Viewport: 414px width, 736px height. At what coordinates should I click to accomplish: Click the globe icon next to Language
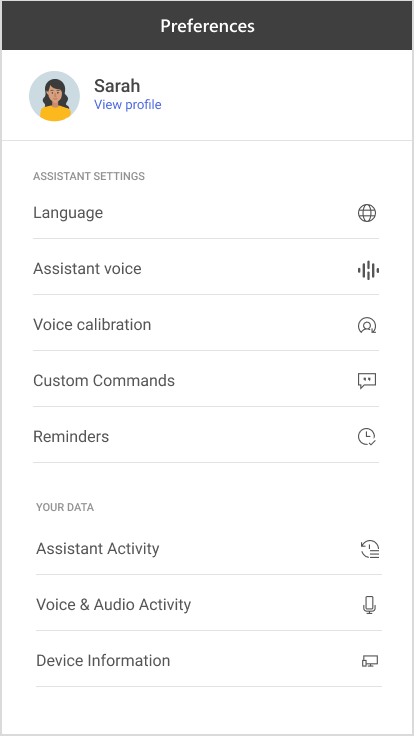367,213
